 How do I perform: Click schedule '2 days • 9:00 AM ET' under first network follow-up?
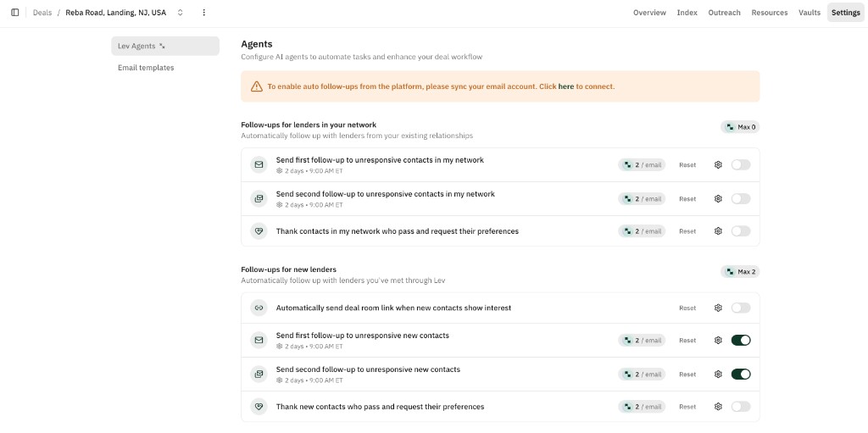pyautogui.click(x=309, y=170)
